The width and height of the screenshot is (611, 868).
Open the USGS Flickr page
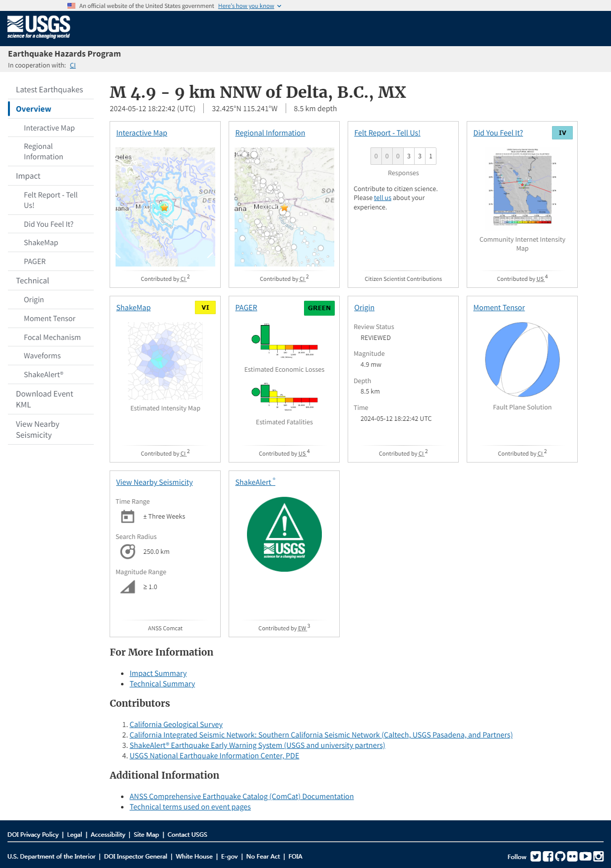pyautogui.click(x=572, y=856)
